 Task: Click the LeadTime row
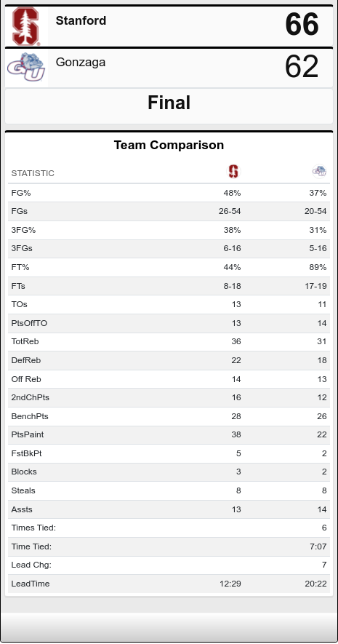coord(169,584)
